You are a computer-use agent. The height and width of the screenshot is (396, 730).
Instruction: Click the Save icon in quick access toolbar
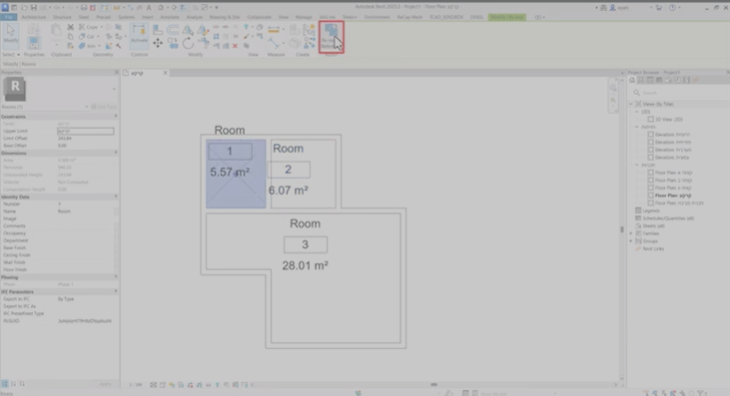tap(33, 7)
